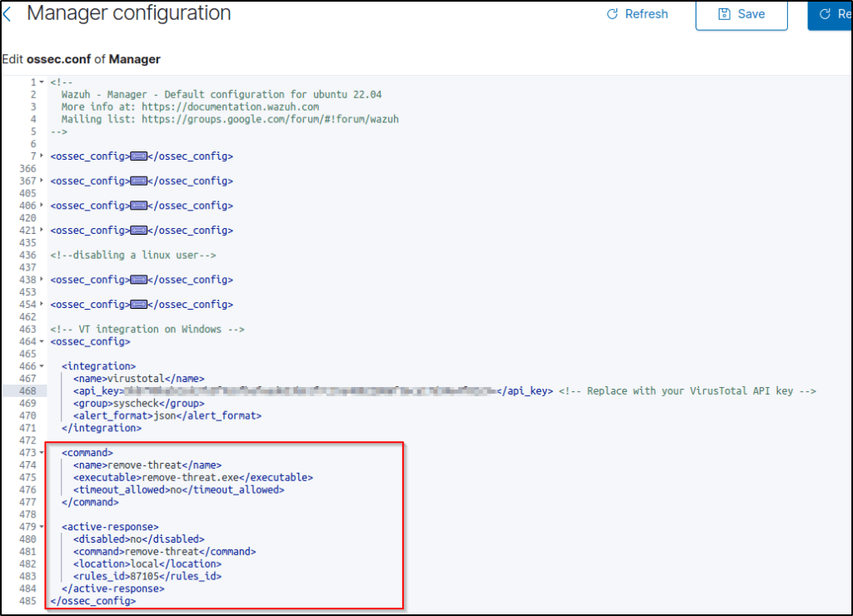853x616 pixels.
Task: Click the folded code placeholder on line 421
Action: 138,231
